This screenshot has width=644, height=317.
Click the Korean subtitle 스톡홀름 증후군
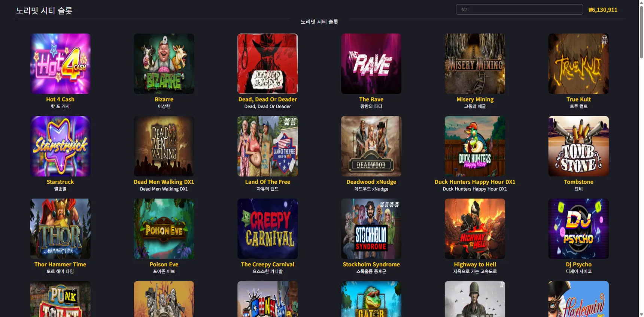[371, 271]
